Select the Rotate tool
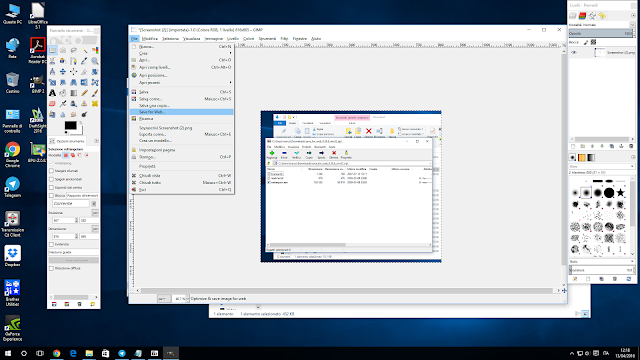 click(x=95, y=71)
